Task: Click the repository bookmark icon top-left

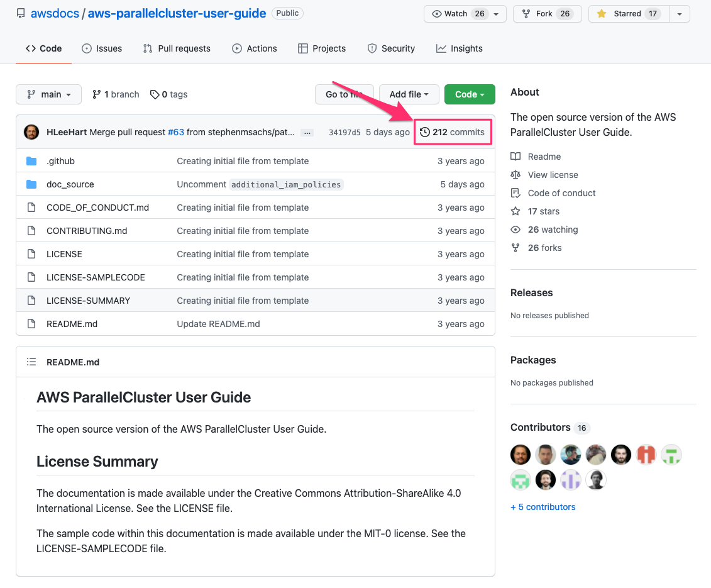Action: tap(21, 13)
